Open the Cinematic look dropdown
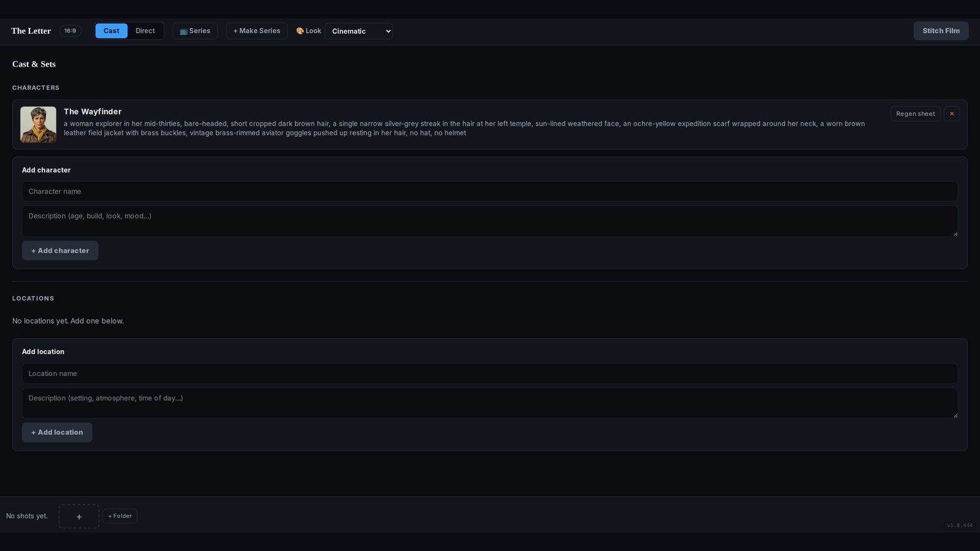This screenshot has height=551, width=980. click(358, 31)
